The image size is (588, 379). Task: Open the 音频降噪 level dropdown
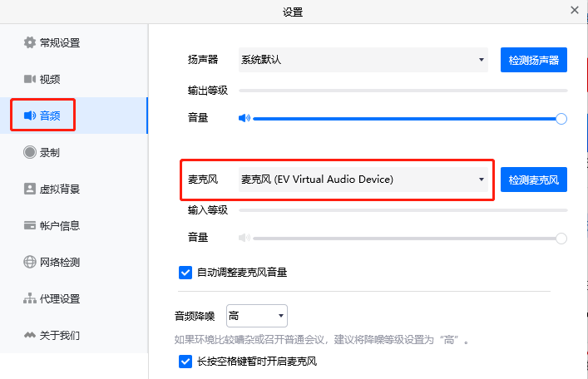[257, 316]
